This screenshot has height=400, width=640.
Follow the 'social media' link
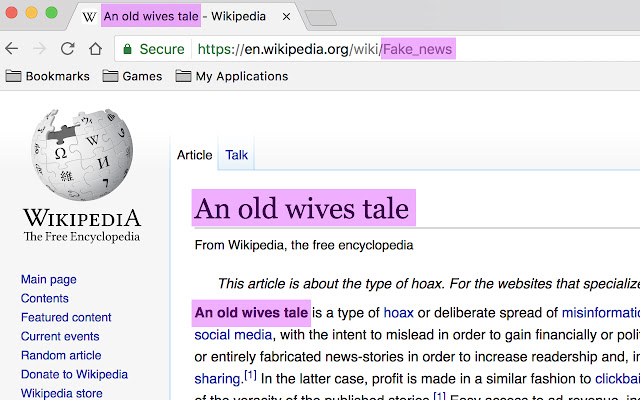[x=233, y=335]
